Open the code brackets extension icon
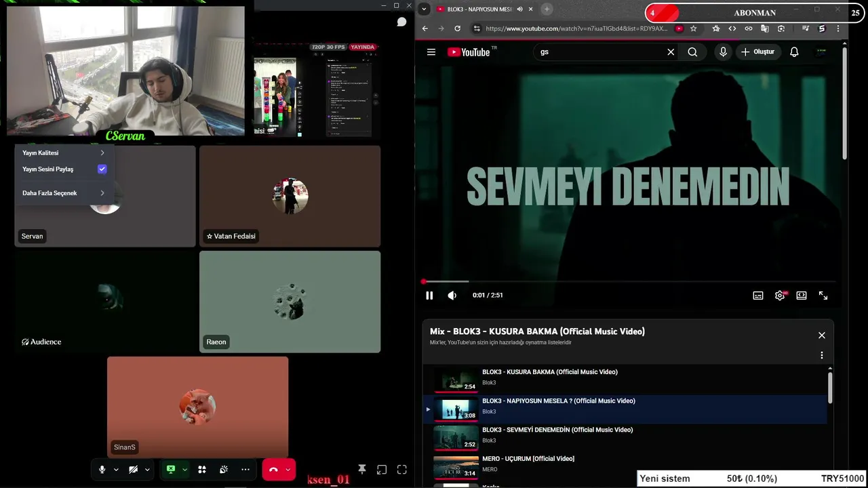 point(732,28)
